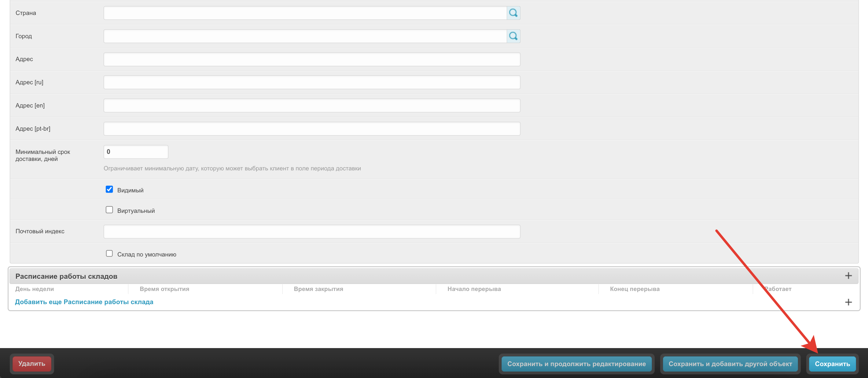Click the Почтовый индекс input field
The width and height of the screenshot is (868, 378).
[312, 231]
